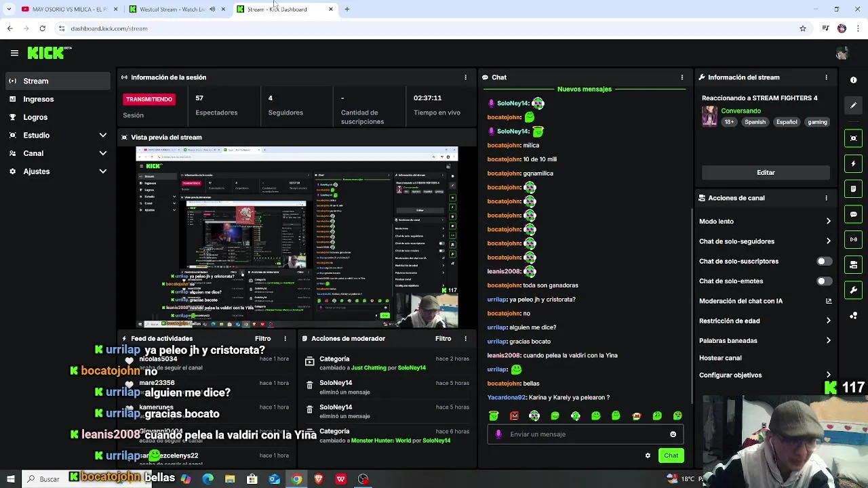The image size is (868, 488).
Task: Reload the page
Action: (x=42, y=28)
